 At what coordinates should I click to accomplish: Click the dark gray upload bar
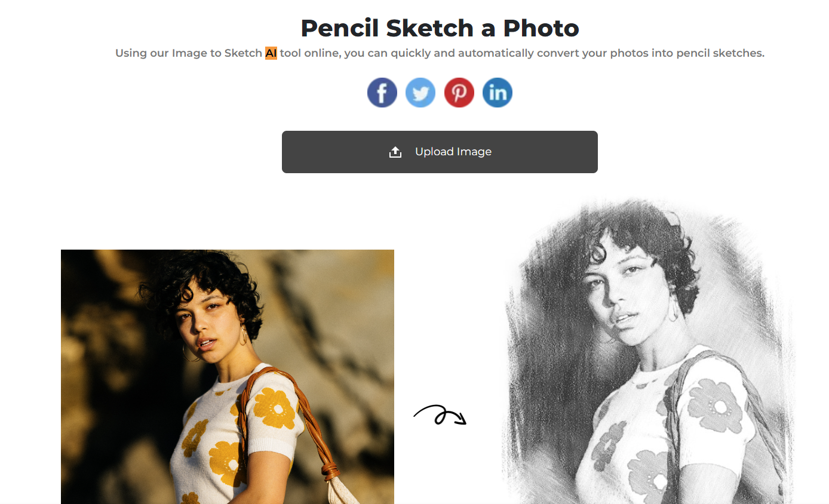pos(440,152)
